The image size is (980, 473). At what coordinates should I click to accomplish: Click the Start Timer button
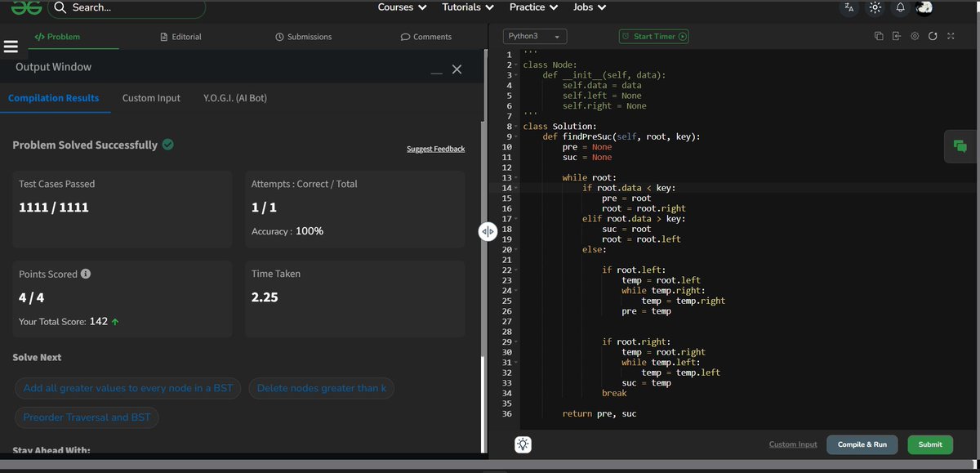point(654,36)
